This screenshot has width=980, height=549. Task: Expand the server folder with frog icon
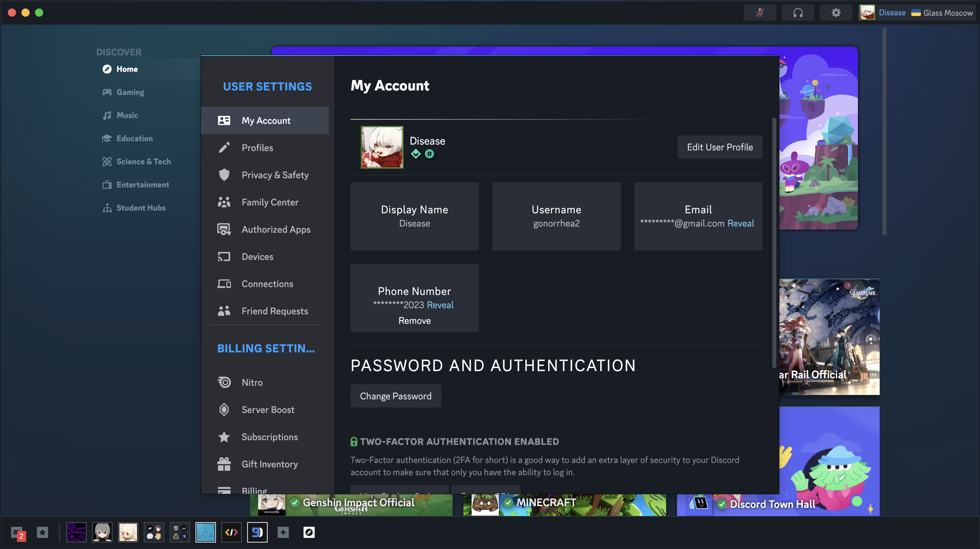[180, 532]
